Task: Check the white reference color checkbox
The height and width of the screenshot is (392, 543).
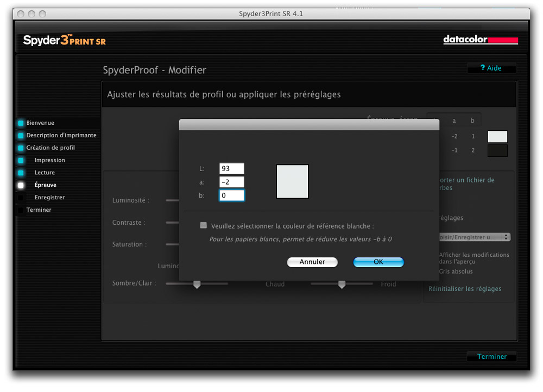Action: click(203, 225)
